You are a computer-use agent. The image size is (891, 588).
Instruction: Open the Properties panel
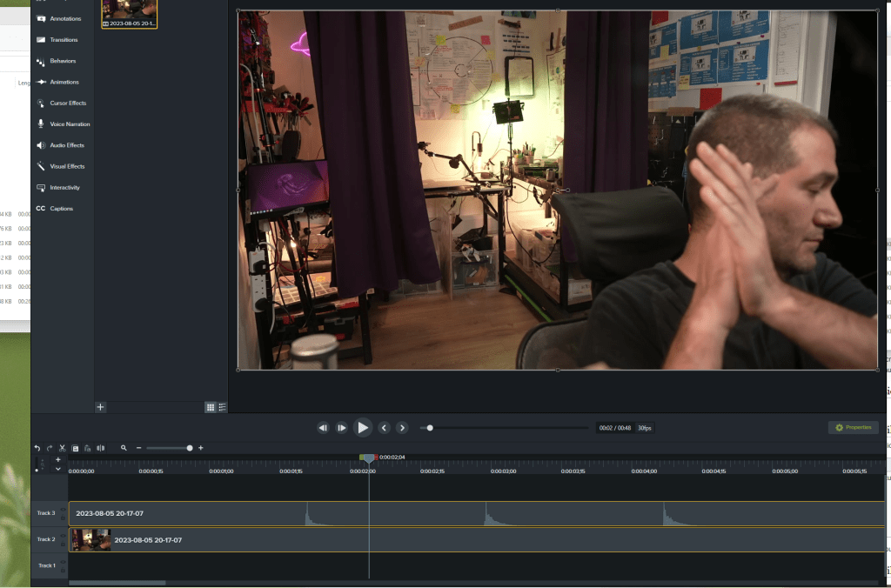[853, 427]
